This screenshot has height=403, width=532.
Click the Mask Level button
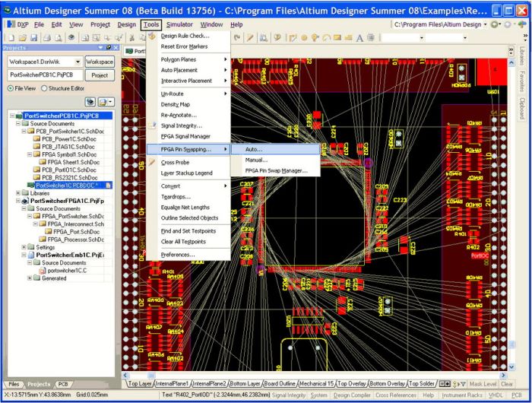[483, 384]
